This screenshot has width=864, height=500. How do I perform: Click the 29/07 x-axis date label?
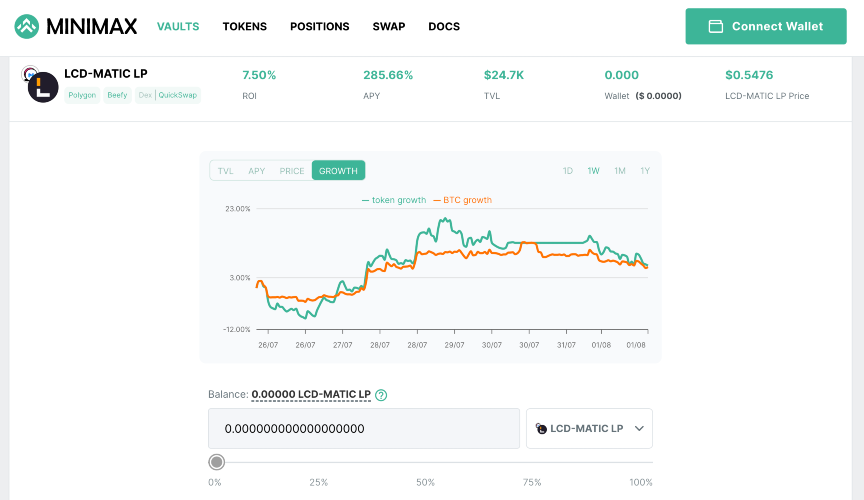click(455, 345)
